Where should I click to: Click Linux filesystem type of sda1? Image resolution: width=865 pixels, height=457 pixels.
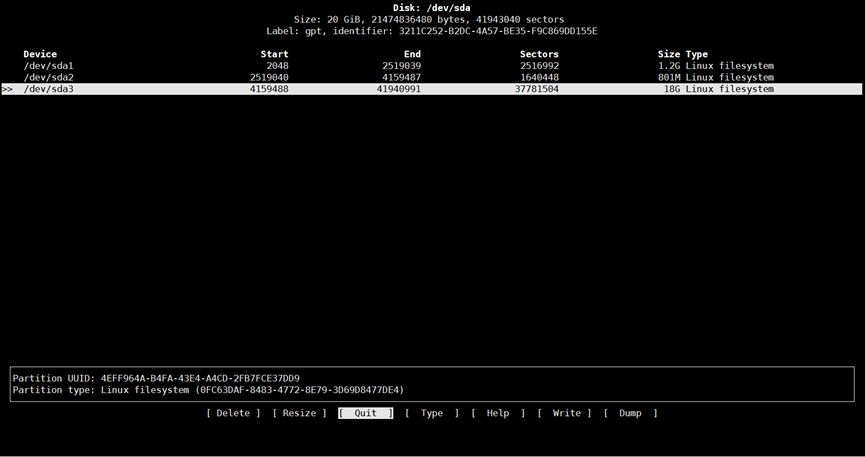[x=729, y=66]
